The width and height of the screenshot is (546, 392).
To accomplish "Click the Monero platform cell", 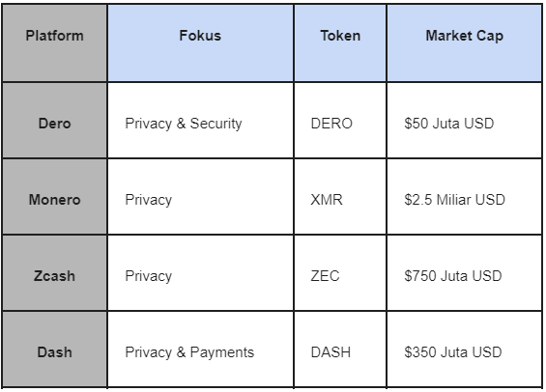I will click(x=55, y=197).
